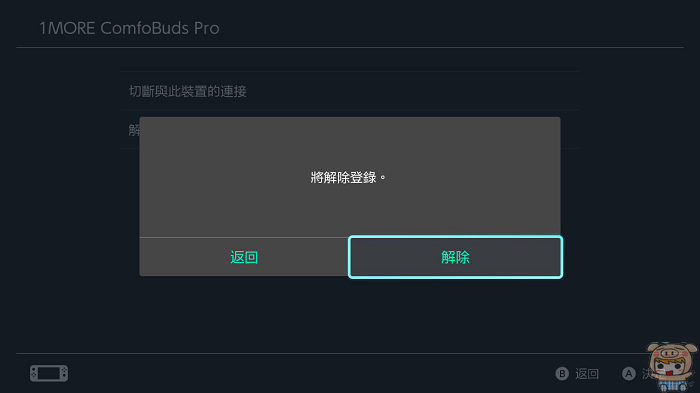Choose 返回 in the dialog

[x=244, y=257]
